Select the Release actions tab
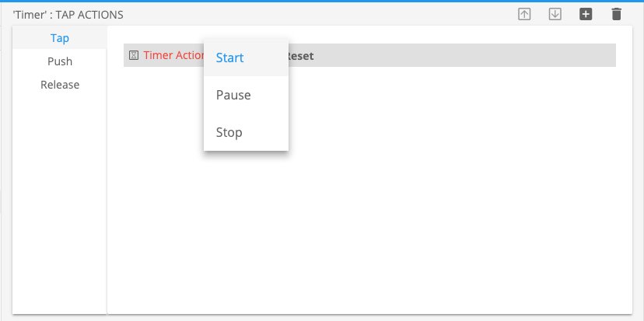644x321 pixels. click(x=60, y=84)
